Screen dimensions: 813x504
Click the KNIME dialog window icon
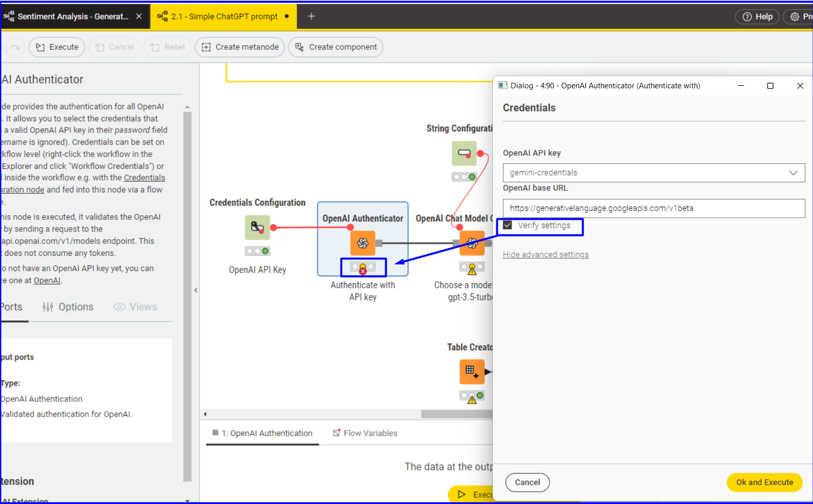tap(502, 85)
